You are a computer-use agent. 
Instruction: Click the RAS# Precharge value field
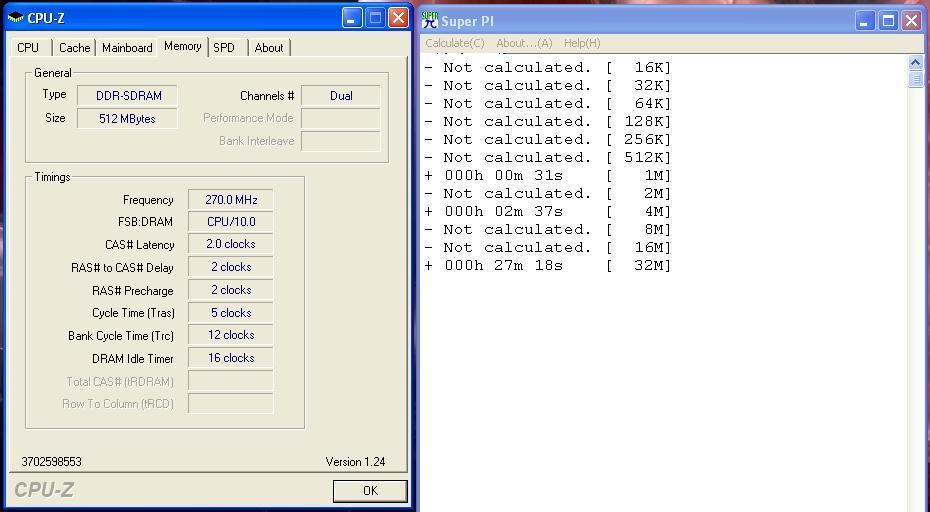[231, 290]
